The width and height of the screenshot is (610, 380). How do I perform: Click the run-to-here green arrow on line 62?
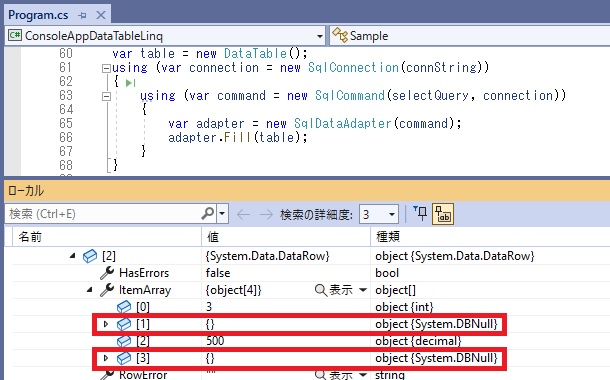point(131,82)
